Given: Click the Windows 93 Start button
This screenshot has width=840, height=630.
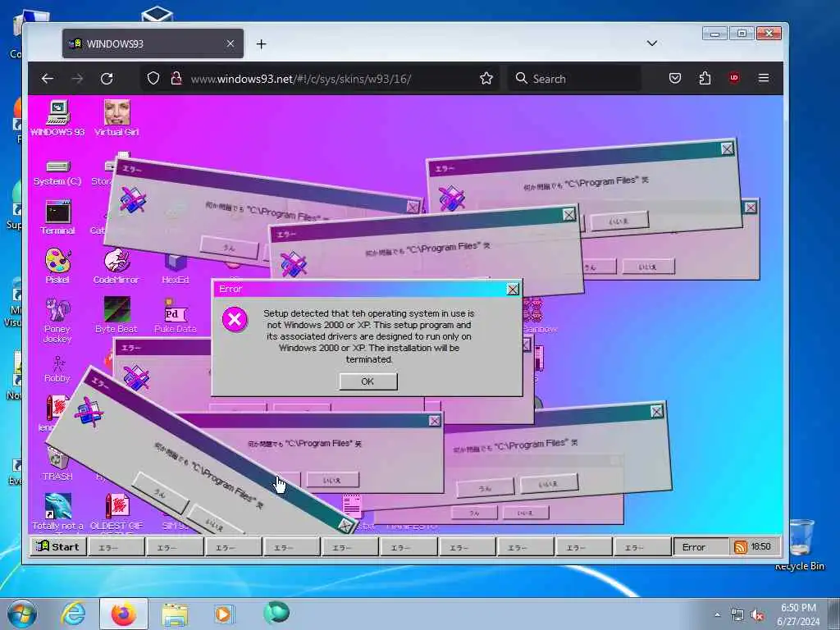Looking at the screenshot, I should (x=58, y=547).
